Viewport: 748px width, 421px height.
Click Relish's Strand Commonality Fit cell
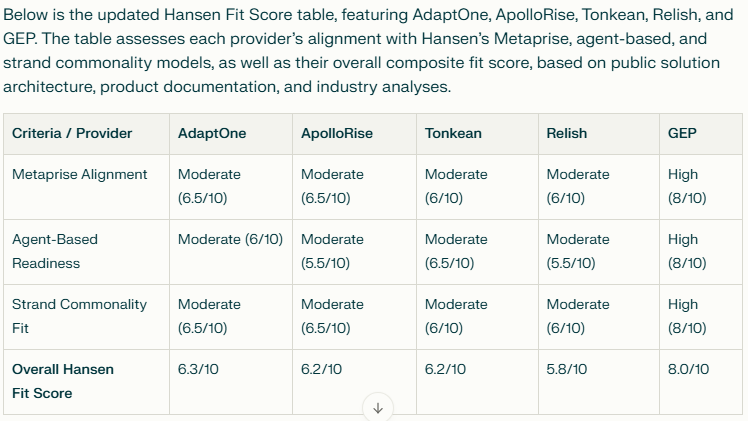point(577,316)
